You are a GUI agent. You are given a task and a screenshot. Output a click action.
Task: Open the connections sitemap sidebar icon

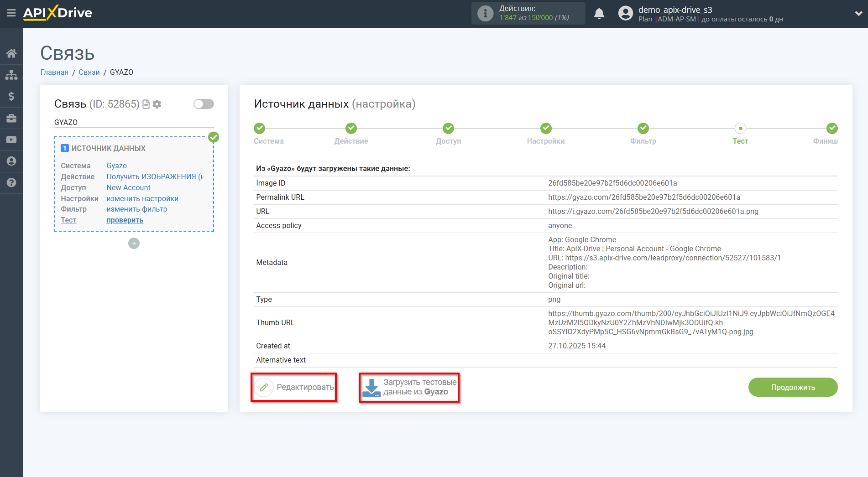[11, 75]
